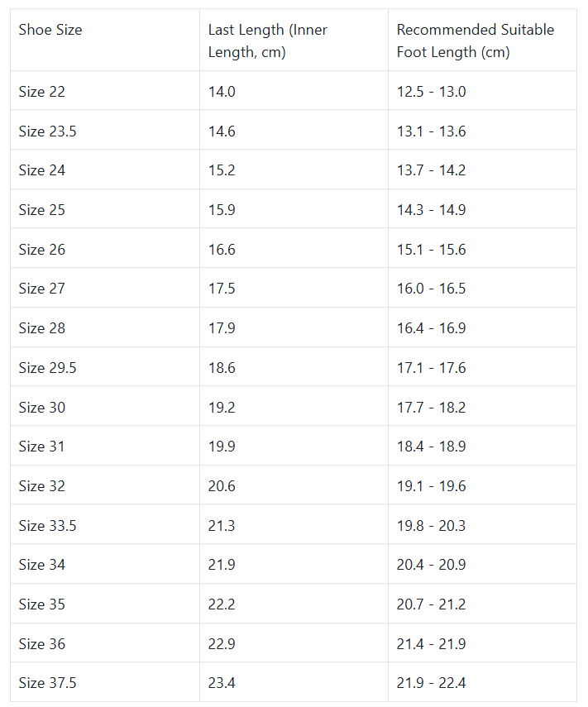Select the 17.9 last length value
The image size is (588, 707).
click(222, 328)
